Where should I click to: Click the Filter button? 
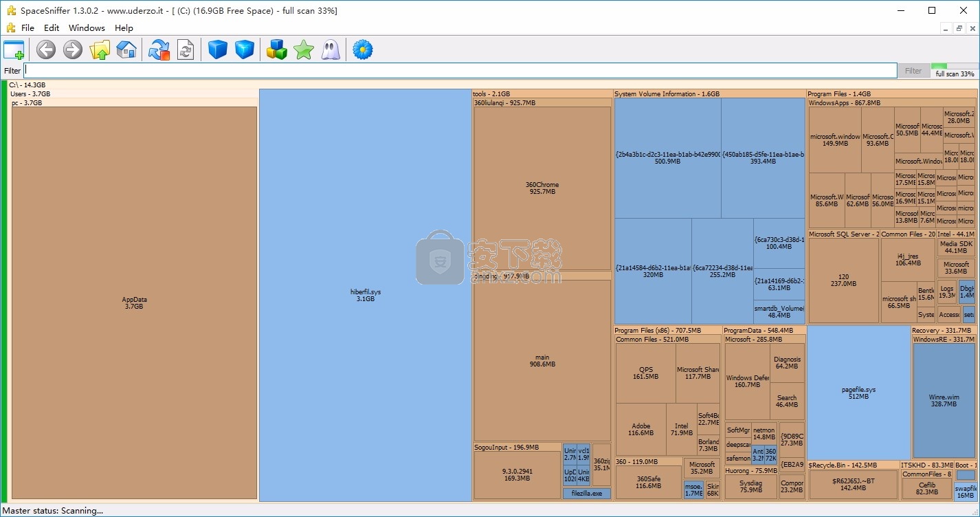(x=913, y=71)
